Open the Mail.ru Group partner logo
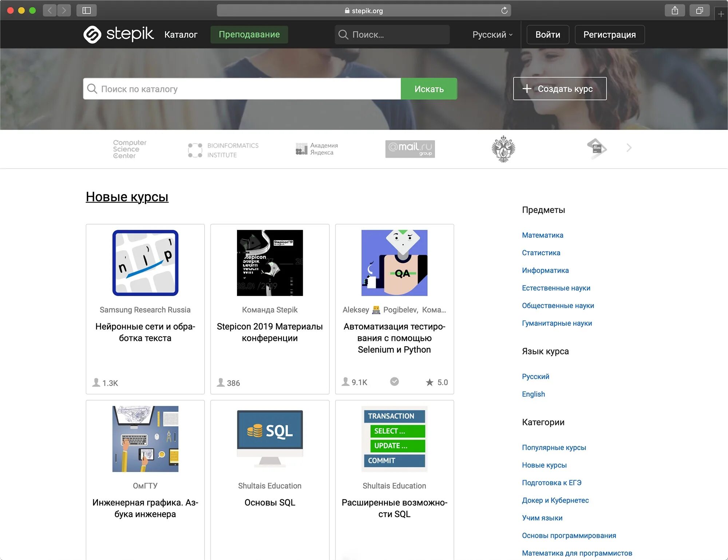The height and width of the screenshot is (560, 728). [410, 149]
